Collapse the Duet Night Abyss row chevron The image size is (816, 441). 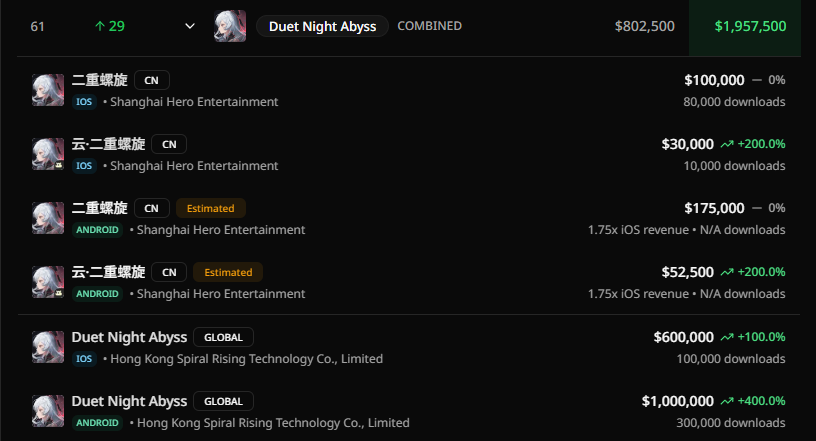coord(190,26)
